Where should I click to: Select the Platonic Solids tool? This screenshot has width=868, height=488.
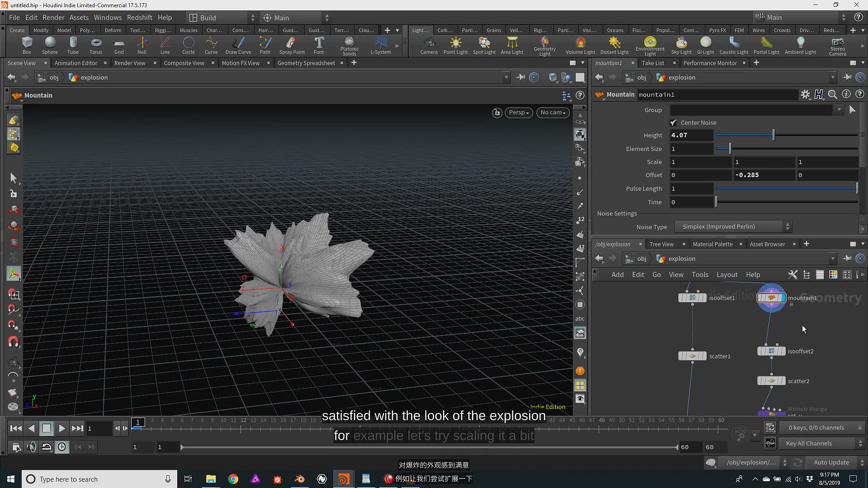349,47
